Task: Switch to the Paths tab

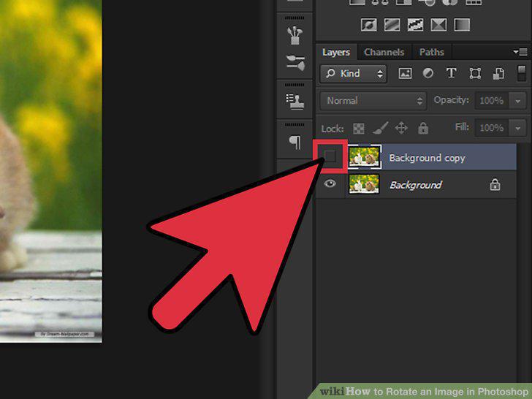Action: [432, 53]
